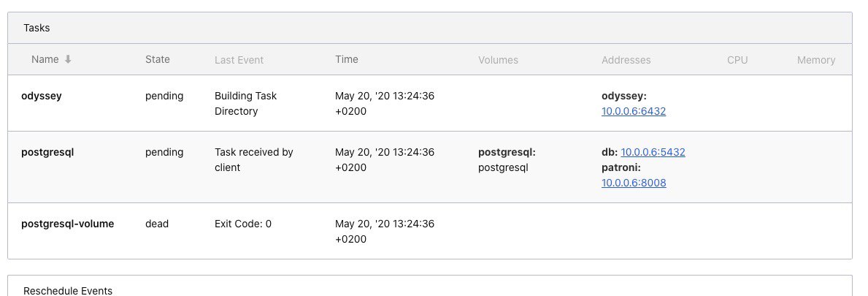The width and height of the screenshot is (868, 296).
Task: Click the Memory column header
Action: pyautogui.click(x=816, y=60)
